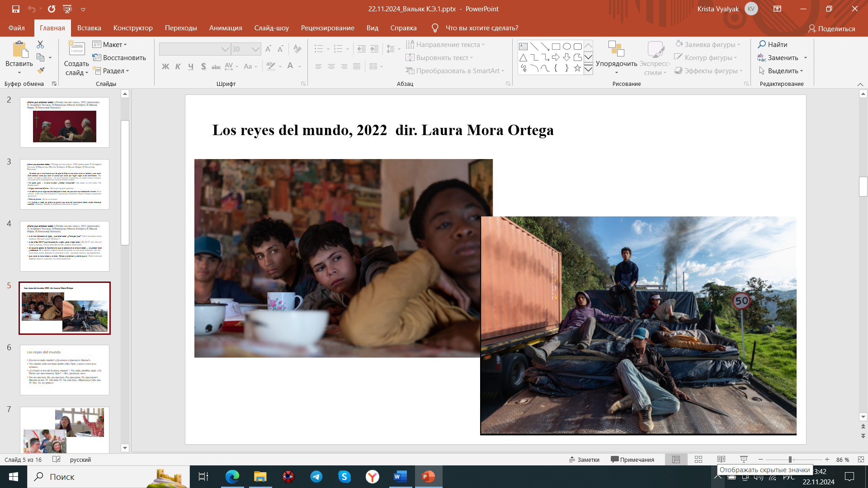Screen dimensions: 868x488
Task: Toggle the Заметки notes pane
Action: tap(584, 460)
